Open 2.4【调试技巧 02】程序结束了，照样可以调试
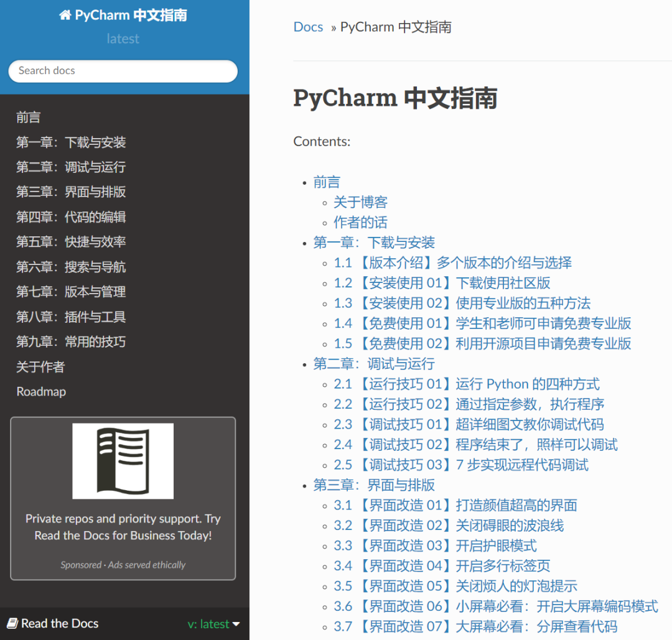This screenshot has width=672, height=640. coord(476,444)
